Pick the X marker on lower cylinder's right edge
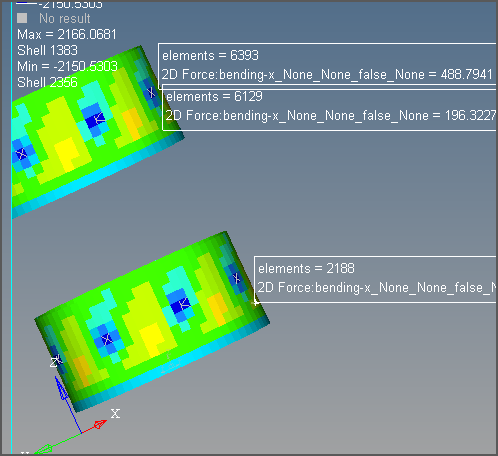 pyautogui.click(x=236, y=278)
